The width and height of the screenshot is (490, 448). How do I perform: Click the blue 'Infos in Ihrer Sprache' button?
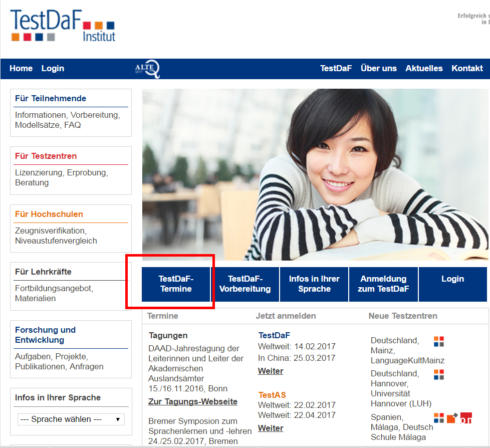tap(314, 284)
